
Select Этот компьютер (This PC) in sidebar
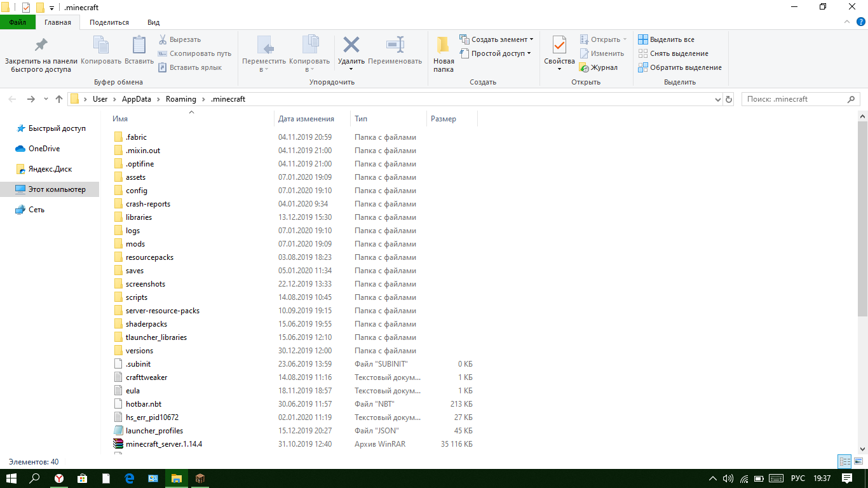coord(50,189)
